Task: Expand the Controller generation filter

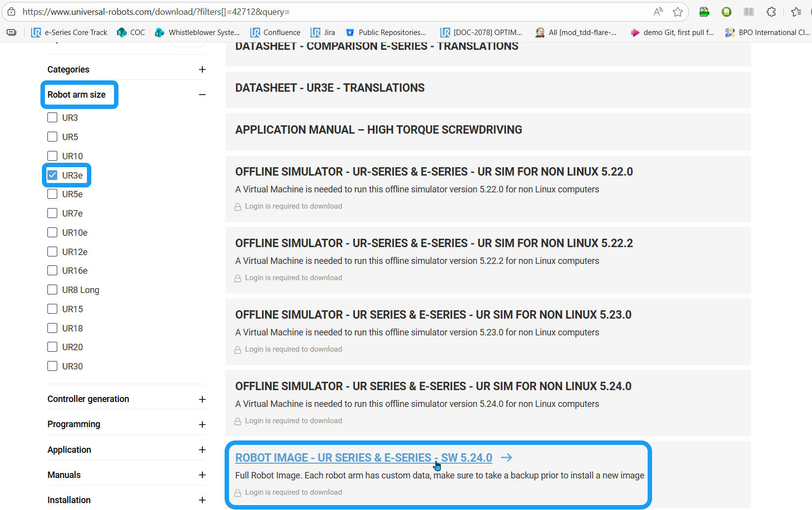Action: [202, 400]
